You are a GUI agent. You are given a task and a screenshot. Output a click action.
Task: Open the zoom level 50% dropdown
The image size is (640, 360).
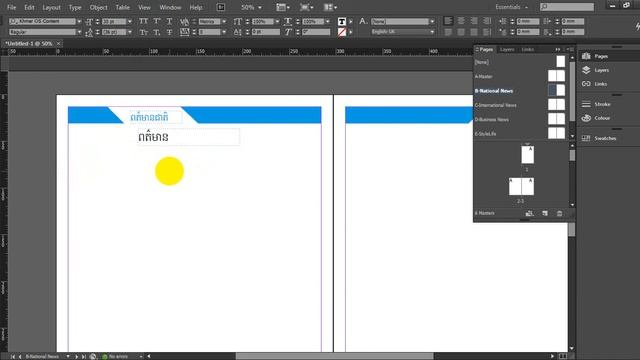[x=260, y=7]
